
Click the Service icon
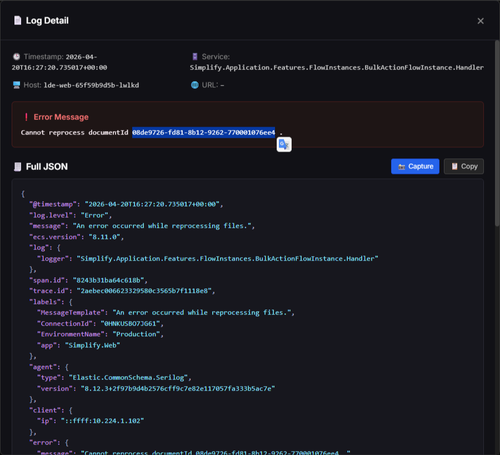(x=195, y=57)
